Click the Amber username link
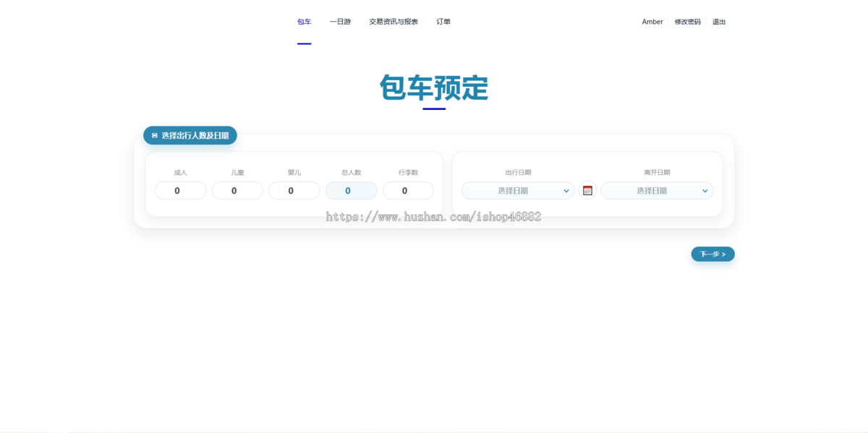The height and width of the screenshot is (433, 868). [x=652, y=22]
